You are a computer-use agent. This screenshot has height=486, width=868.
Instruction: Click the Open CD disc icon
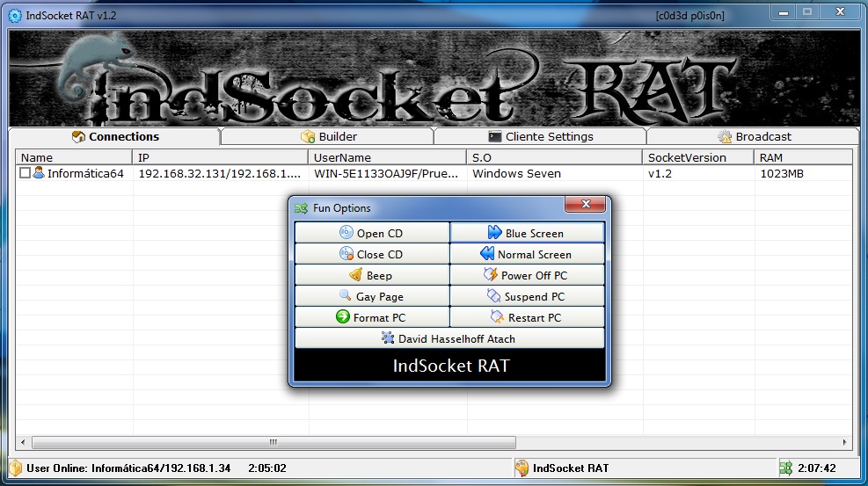point(346,233)
